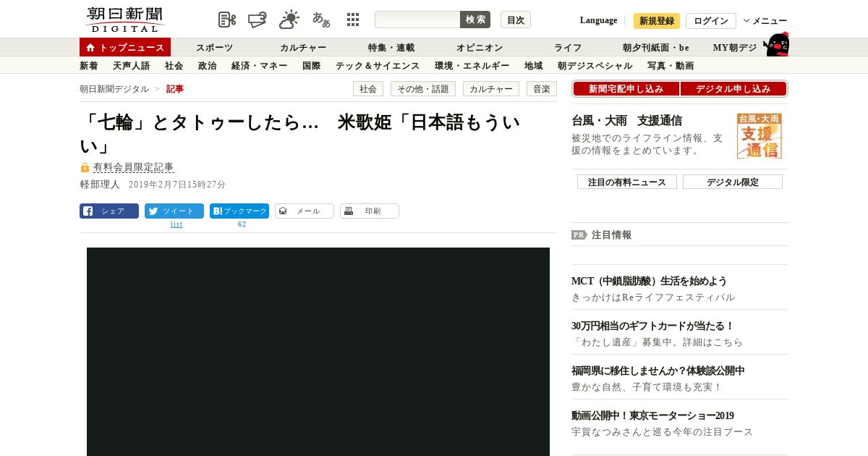Go to 地域 section
This screenshot has height=456, width=868.
(534, 66)
